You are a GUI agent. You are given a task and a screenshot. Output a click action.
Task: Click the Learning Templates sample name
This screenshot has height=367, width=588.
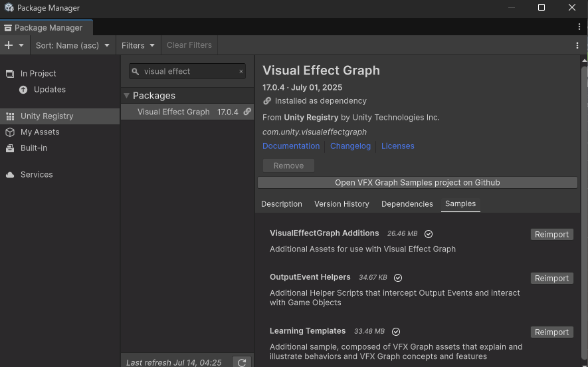click(x=308, y=331)
